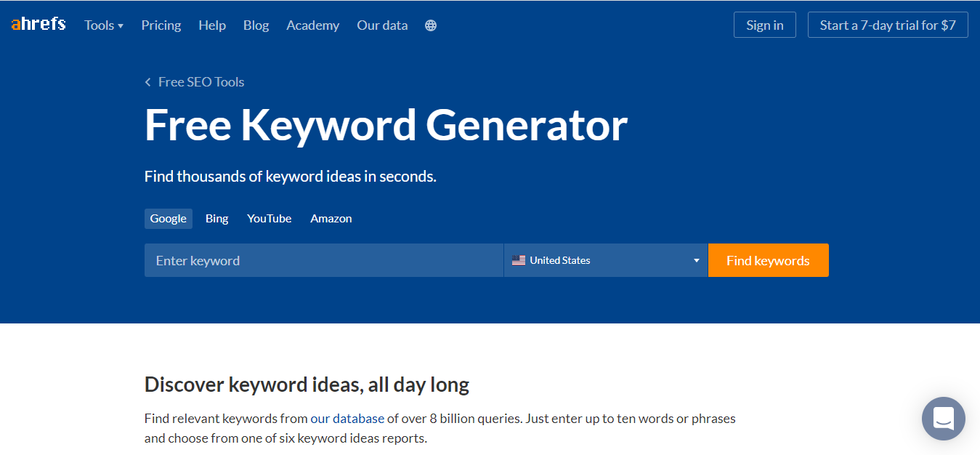Click the Sign in button
This screenshot has height=455, width=980.
click(x=764, y=25)
